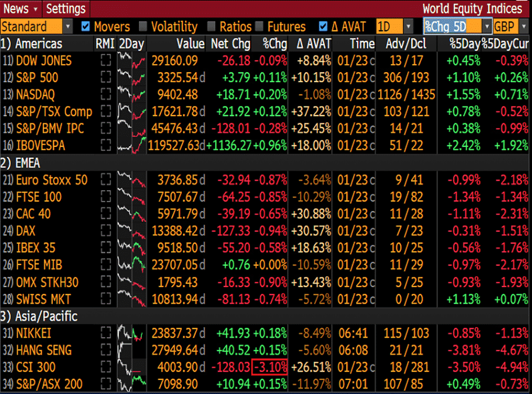Click the NIKKEI time value 06:41
Image resolution: width=532 pixels, height=394 pixels.
353,333
